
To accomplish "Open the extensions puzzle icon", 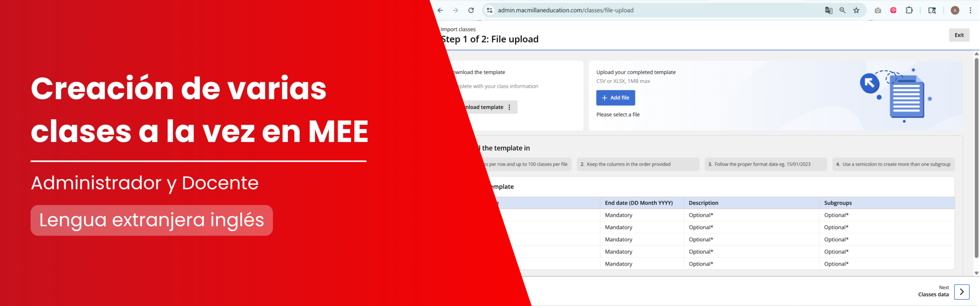I will pos(909,10).
